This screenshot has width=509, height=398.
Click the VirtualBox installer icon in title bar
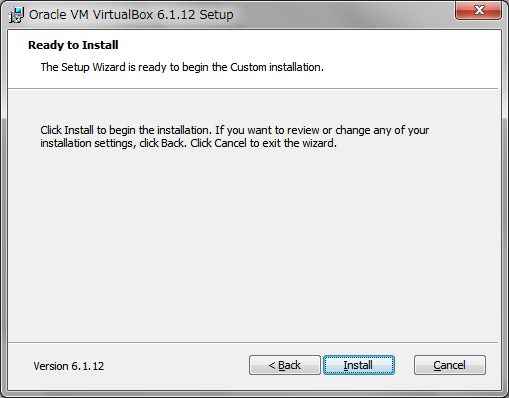point(16,15)
